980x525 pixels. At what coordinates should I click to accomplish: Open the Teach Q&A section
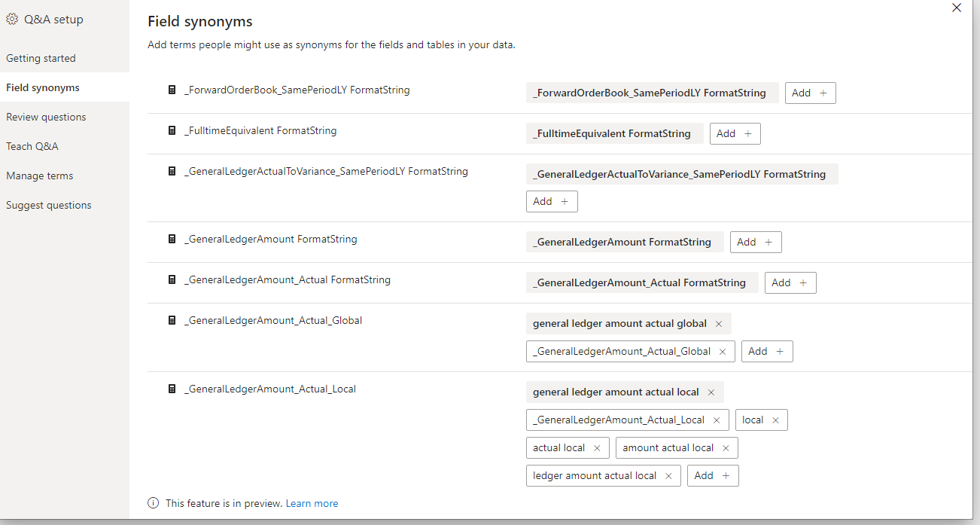[x=65, y=146]
